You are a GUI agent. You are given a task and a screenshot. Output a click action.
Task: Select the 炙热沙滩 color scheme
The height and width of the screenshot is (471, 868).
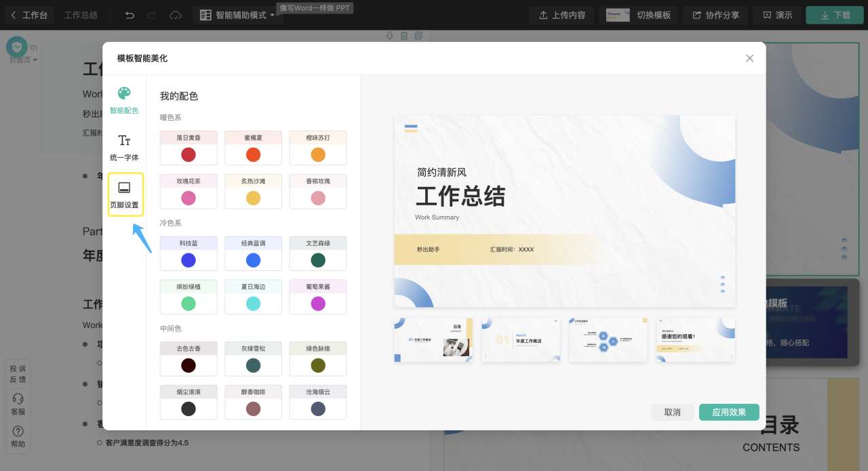coord(253,191)
